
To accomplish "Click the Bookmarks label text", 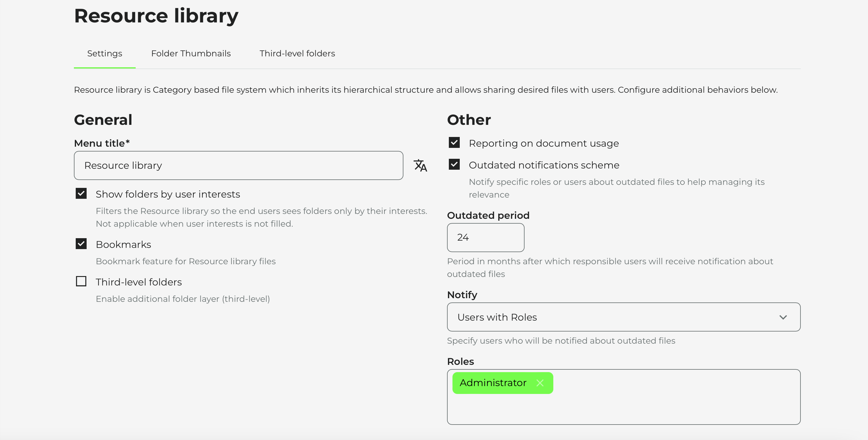I will pyautogui.click(x=123, y=245).
